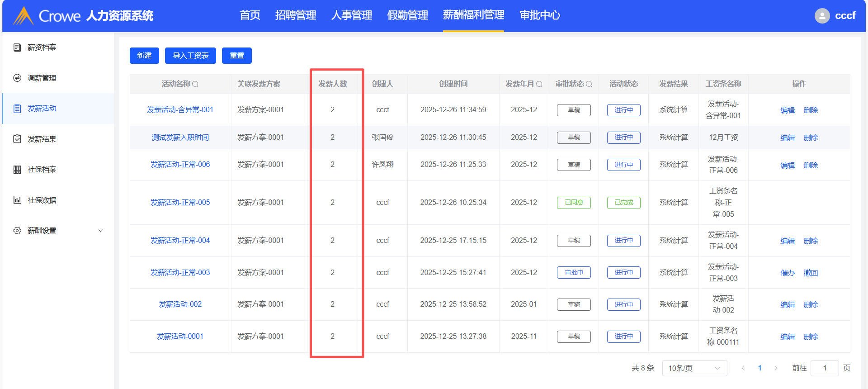Click the 社保档案 sidebar icon
868x389 pixels.
click(17, 170)
